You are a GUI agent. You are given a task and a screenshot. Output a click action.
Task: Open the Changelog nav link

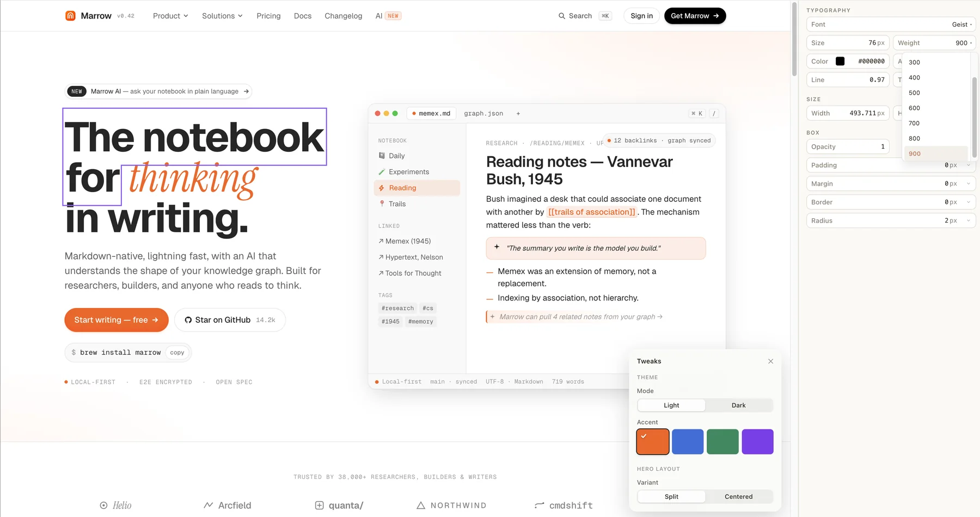[x=344, y=16]
